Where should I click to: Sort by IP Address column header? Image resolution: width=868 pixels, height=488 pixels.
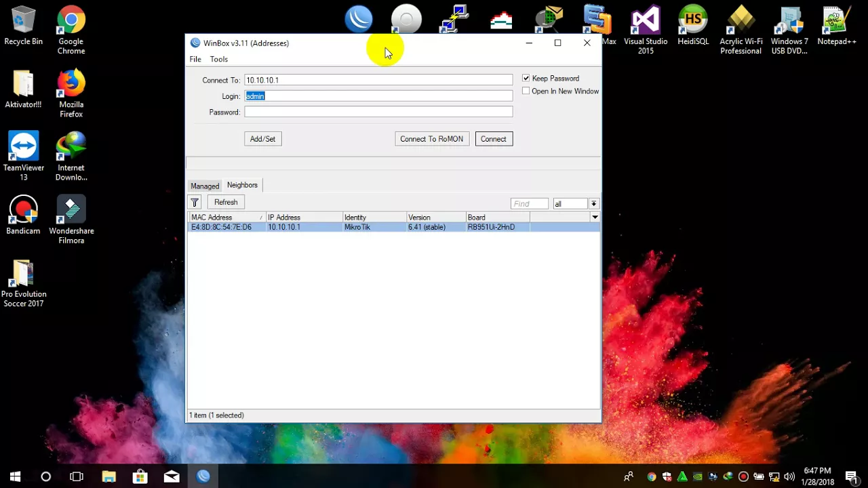304,218
